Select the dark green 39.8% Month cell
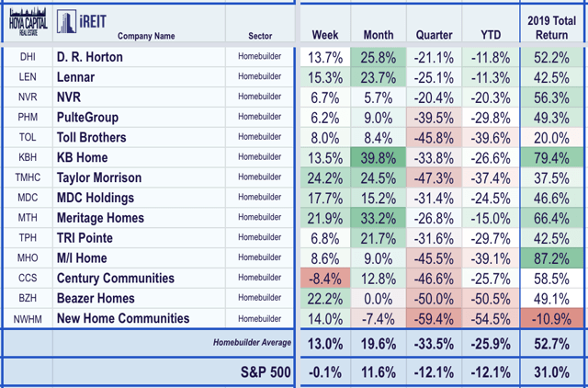Screen dimensions: 588x388 [378, 157]
